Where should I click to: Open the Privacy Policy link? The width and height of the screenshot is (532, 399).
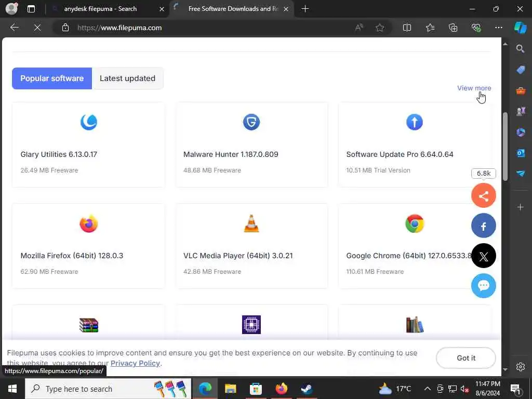point(135,363)
